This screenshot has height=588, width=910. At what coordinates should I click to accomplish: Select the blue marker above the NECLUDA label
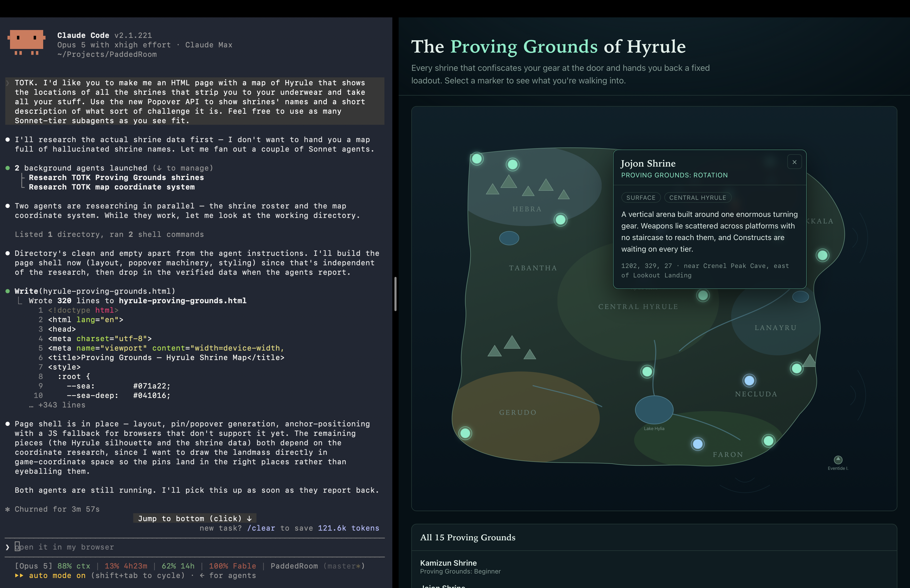pyautogui.click(x=749, y=381)
